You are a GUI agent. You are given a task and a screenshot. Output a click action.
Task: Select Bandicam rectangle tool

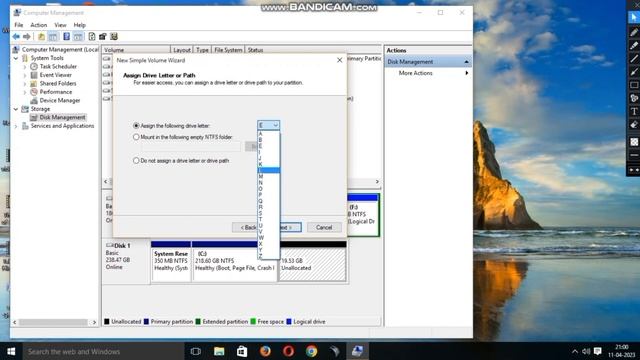pyautogui.click(x=634, y=85)
